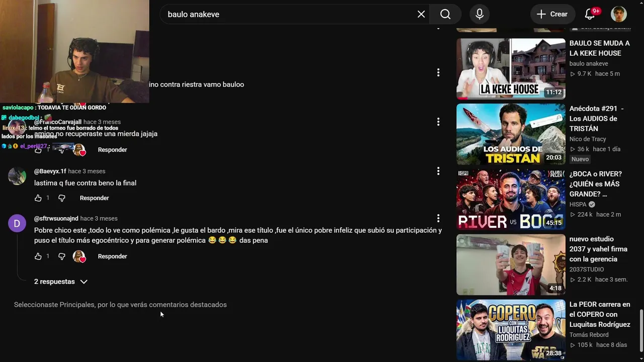
Task: Open the Crear menu
Action: pyautogui.click(x=552, y=14)
